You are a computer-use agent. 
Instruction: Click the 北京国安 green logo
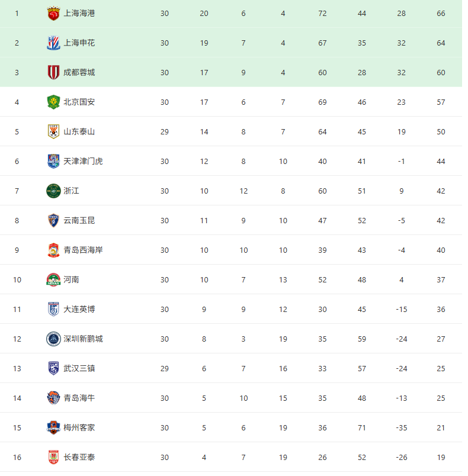53,102
